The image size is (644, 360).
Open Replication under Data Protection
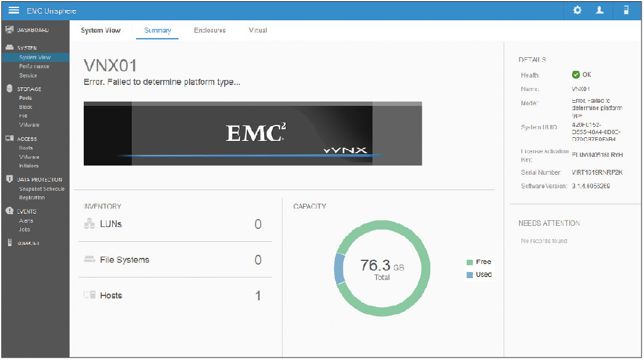click(x=32, y=198)
